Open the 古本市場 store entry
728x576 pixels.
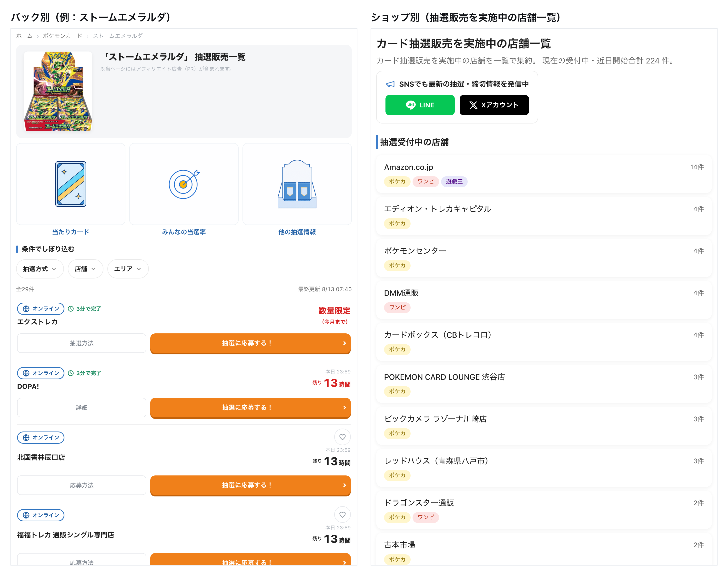544,549
